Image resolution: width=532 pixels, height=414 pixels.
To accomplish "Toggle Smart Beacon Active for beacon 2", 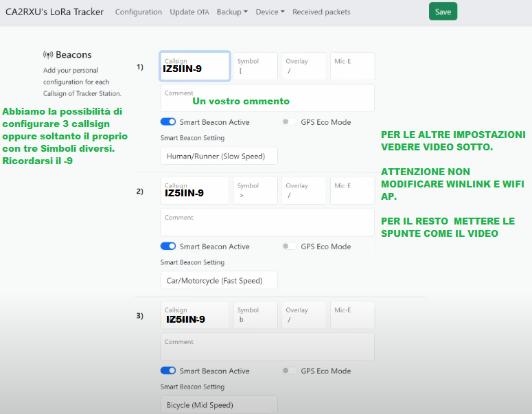I will [168, 246].
